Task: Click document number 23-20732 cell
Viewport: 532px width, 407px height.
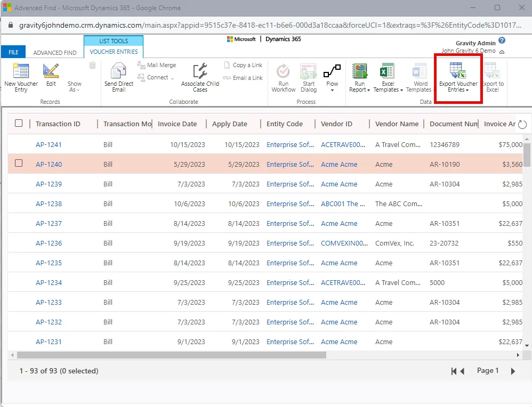Action: pyautogui.click(x=444, y=243)
